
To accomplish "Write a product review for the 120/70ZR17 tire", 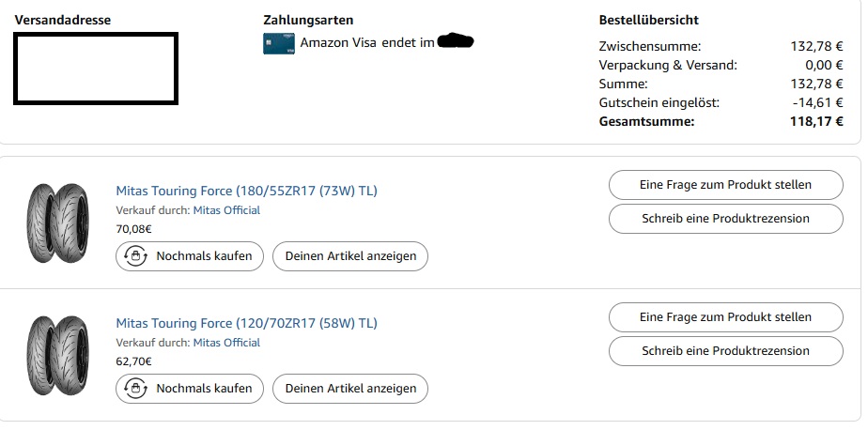I will (x=725, y=351).
